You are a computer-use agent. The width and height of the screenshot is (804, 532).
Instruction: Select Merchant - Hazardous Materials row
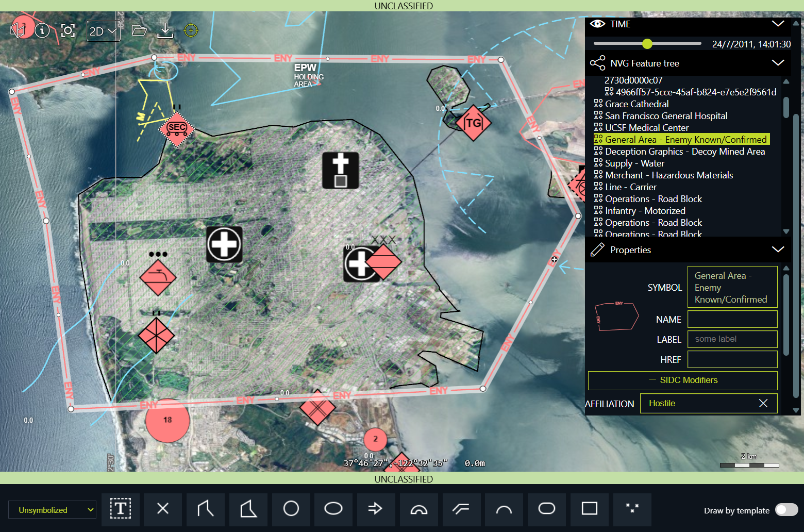[663, 175]
